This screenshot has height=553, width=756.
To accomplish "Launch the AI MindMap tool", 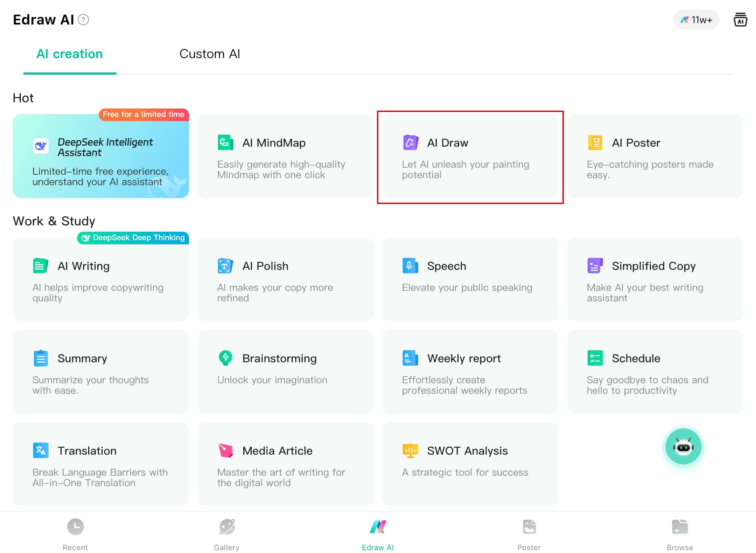I will (x=285, y=156).
